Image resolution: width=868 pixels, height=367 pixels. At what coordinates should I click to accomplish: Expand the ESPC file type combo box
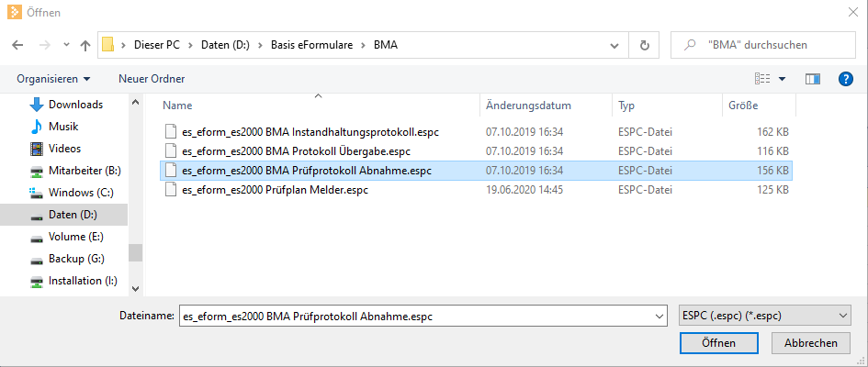[x=764, y=317]
